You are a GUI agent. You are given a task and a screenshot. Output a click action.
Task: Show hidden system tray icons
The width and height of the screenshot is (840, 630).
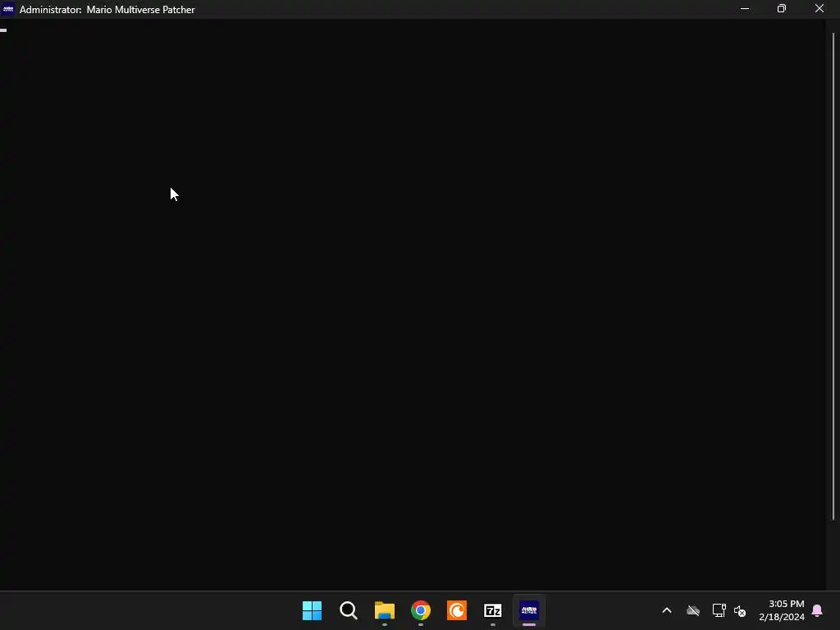[x=667, y=610]
